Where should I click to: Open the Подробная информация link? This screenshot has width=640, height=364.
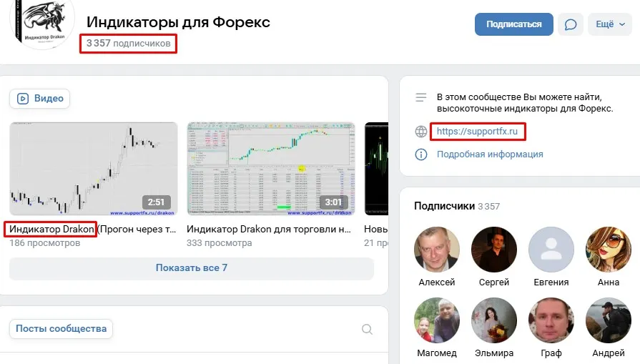[x=490, y=154]
